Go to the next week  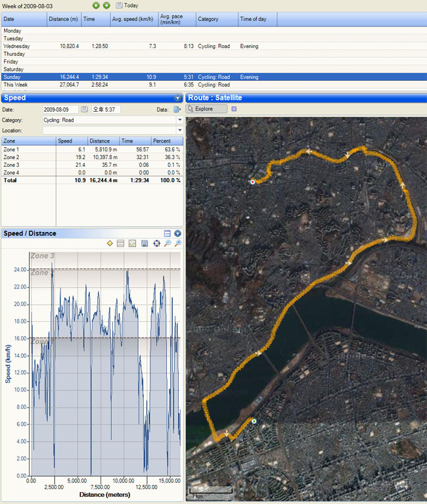(106, 5)
